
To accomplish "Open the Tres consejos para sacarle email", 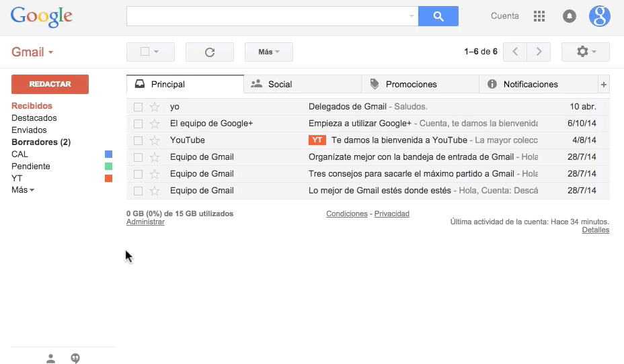I will point(368,174).
